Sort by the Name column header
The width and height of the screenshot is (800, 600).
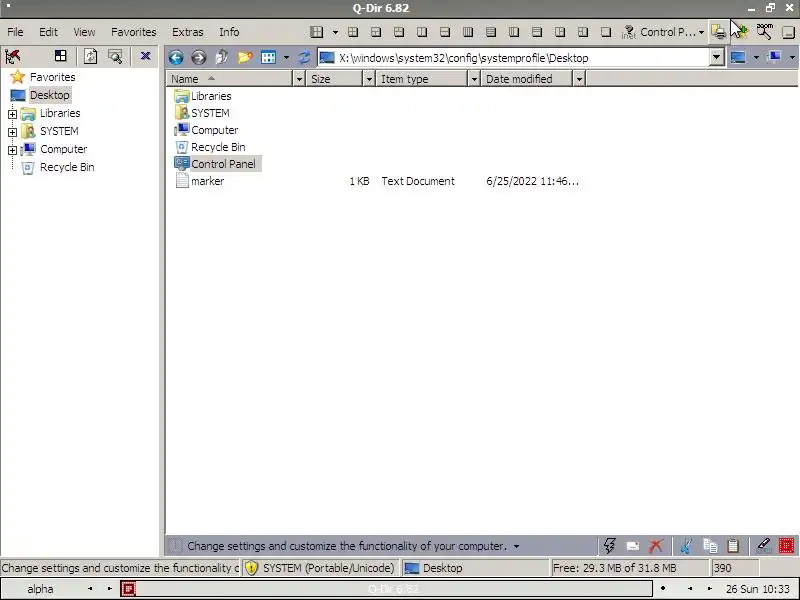point(230,79)
